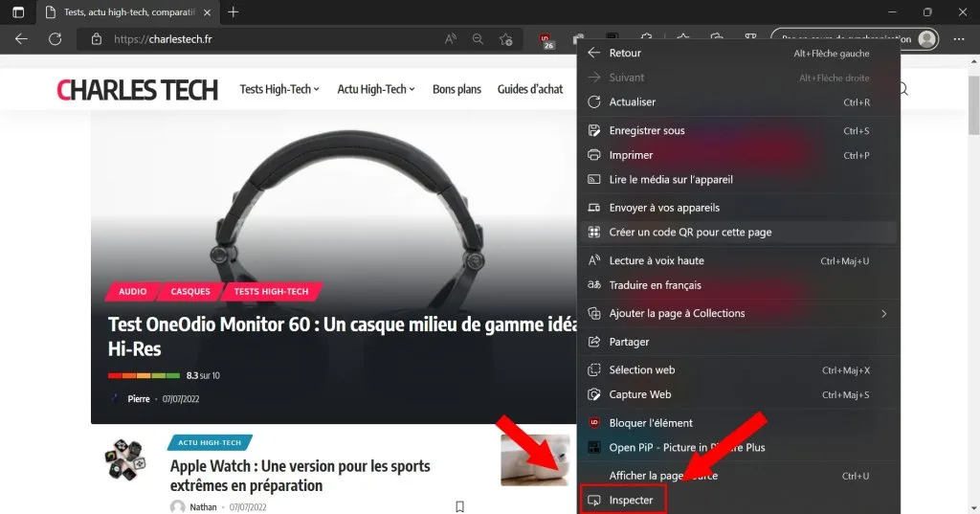Select the red TESTS HIGH-TECH tag

(271, 291)
